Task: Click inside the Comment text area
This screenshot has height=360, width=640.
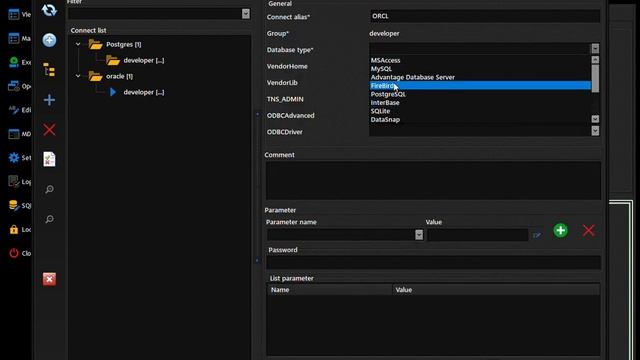Action: click(x=433, y=180)
